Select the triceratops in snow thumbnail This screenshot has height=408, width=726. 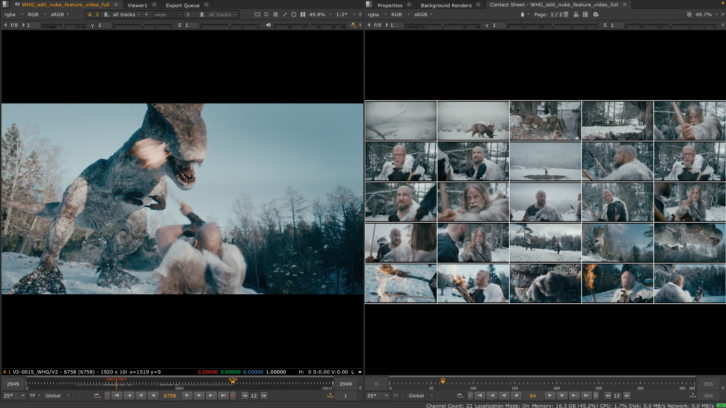click(473, 121)
